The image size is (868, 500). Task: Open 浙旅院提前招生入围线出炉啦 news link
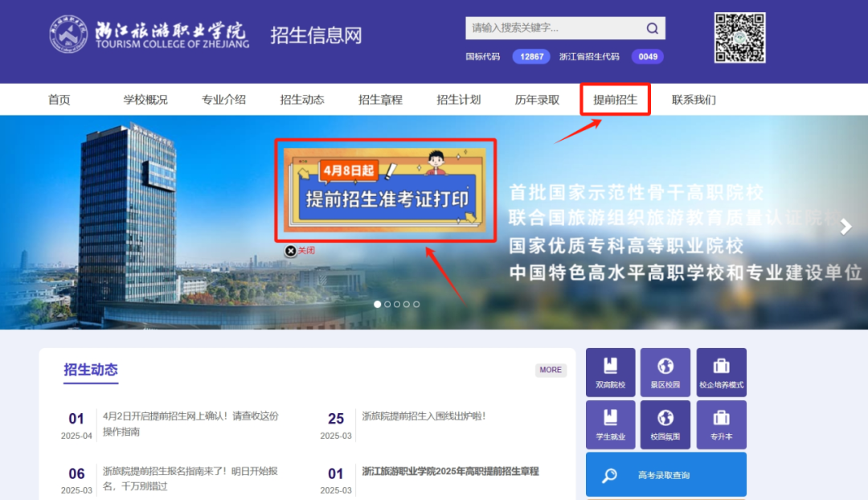coord(424,416)
